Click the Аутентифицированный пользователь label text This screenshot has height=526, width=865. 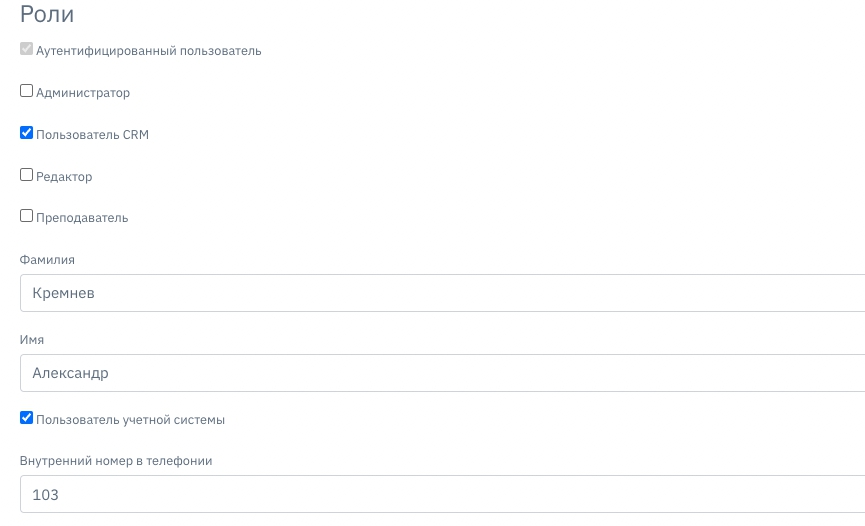(149, 51)
